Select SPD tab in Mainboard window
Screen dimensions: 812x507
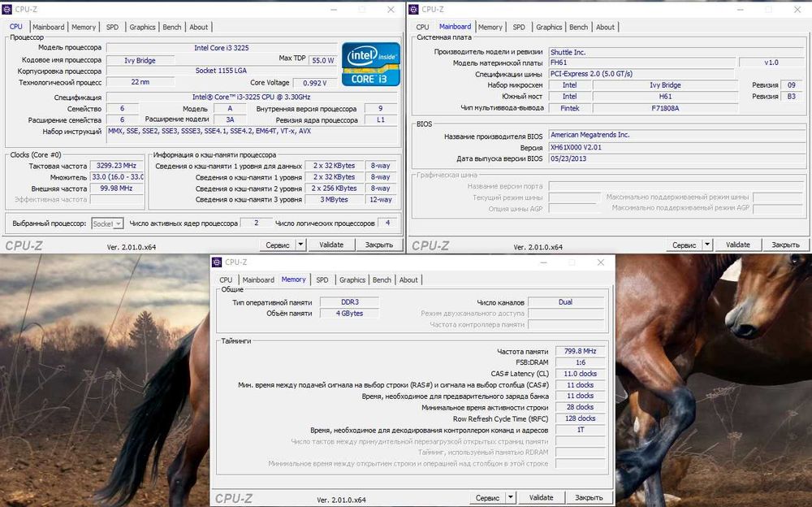click(519, 27)
